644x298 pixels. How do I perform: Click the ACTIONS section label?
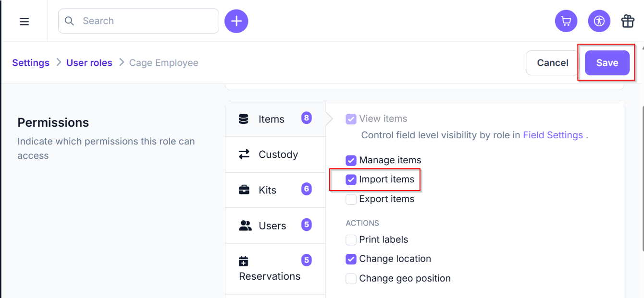362,223
